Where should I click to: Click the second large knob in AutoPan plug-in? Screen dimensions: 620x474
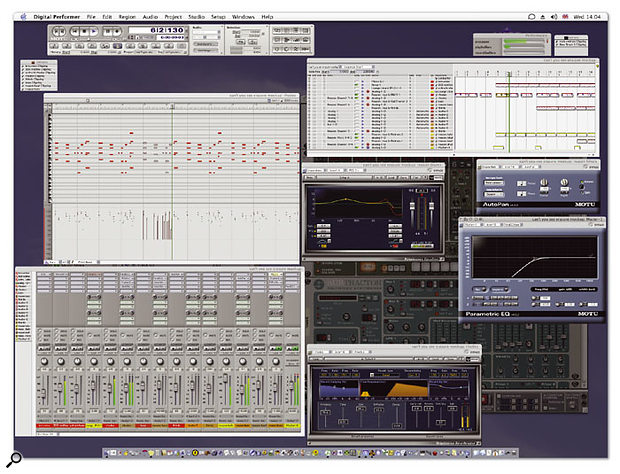coord(564,183)
